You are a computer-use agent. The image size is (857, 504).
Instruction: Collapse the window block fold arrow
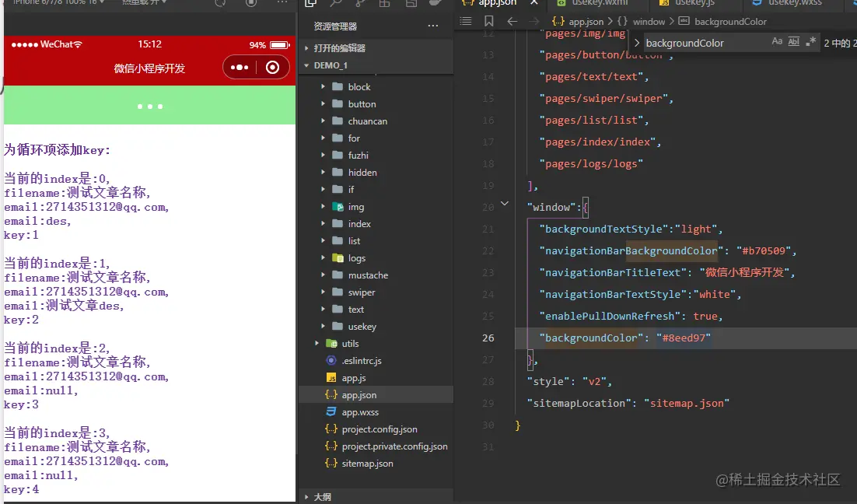[x=505, y=203]
